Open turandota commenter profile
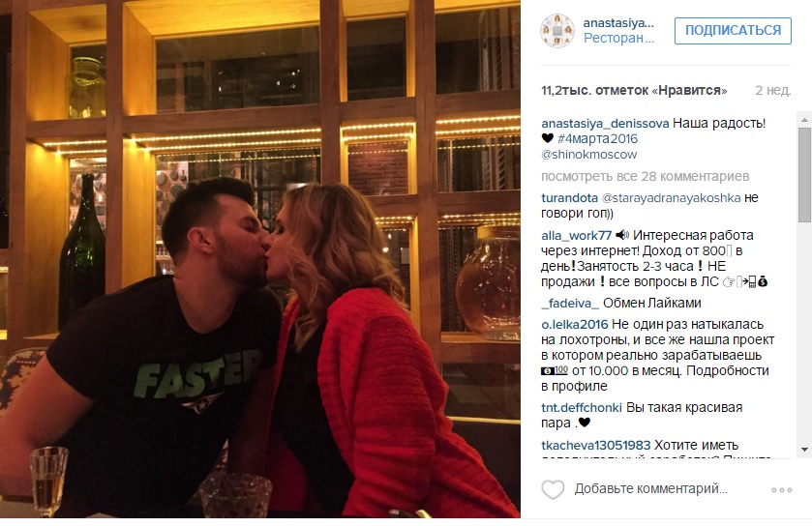Screen dimensions: 812x526 coord(570,198)
